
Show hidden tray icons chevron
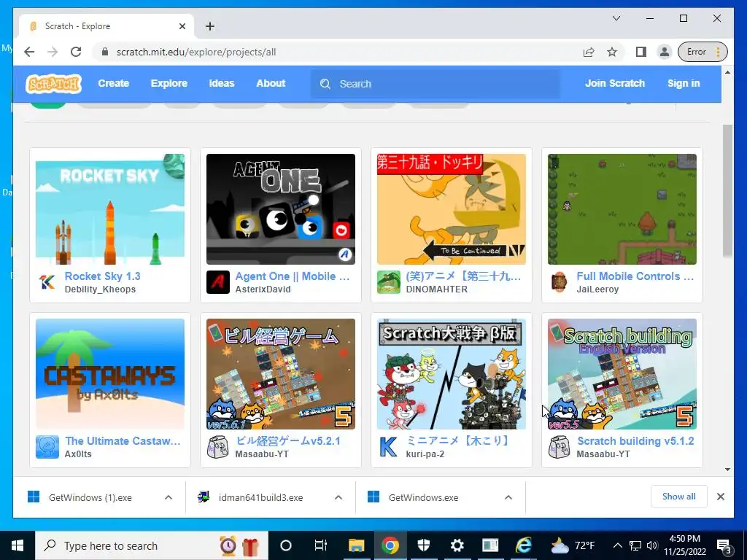tap(617, 545)
